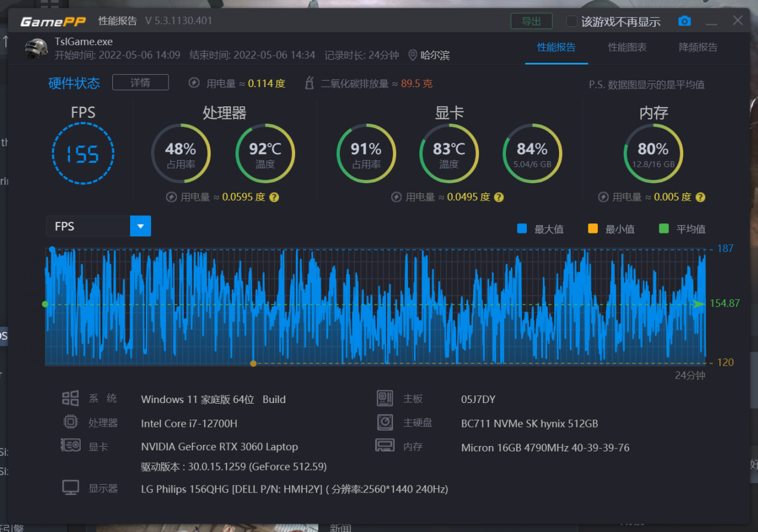Click the 导出 export button
758x532 pixels.
tap(531, 20)
